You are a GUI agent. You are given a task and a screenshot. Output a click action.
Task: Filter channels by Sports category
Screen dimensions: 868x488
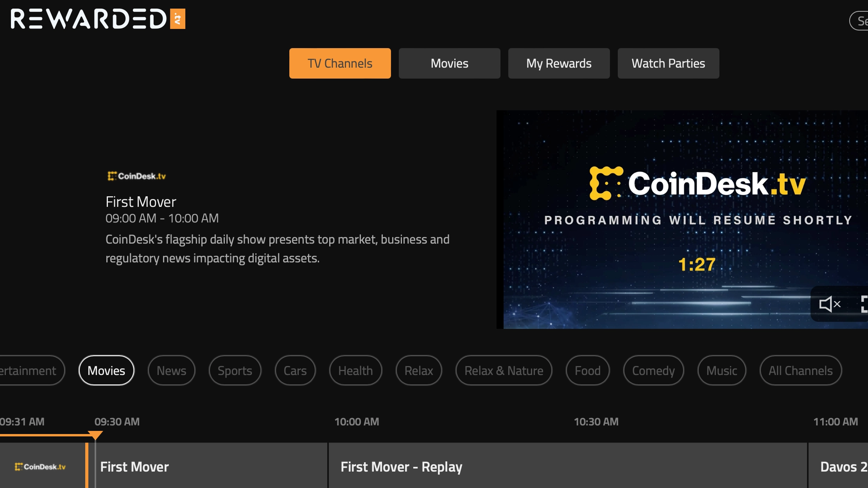tap(235, 370)
